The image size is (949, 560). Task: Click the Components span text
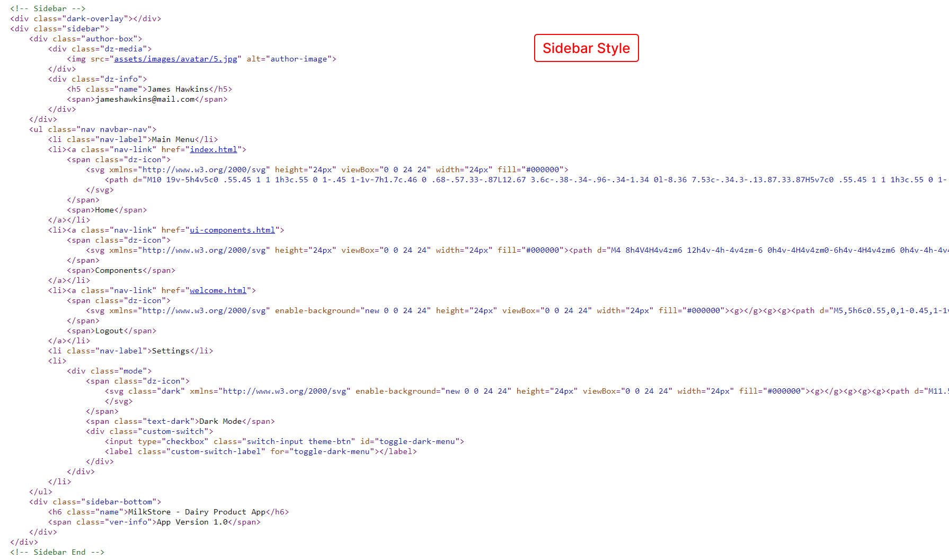point(119,270)
